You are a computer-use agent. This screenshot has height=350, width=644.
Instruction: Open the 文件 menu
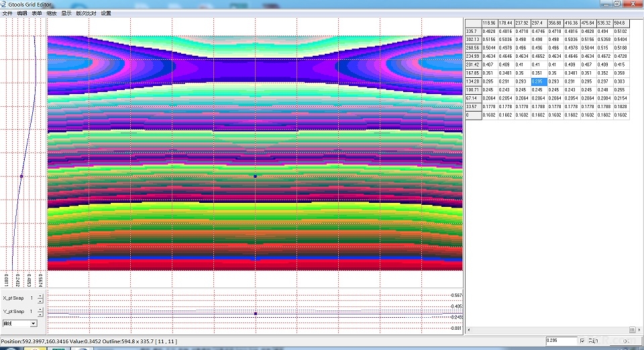7,13
